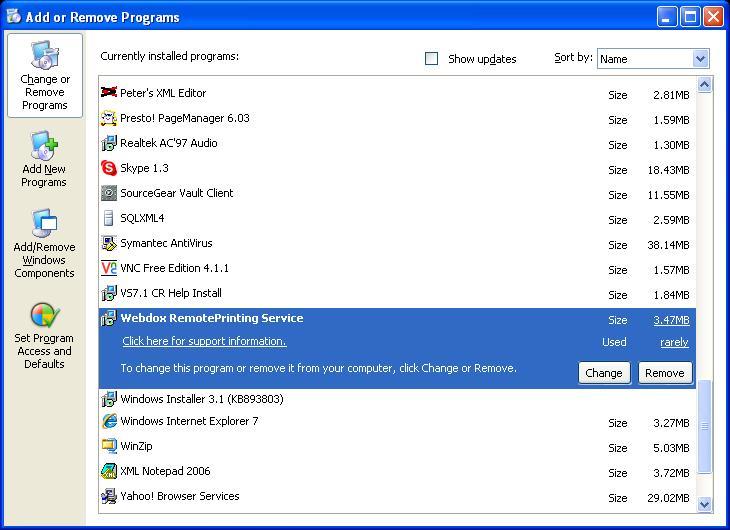The height and width of the screenshot is (530, 730).
Task: Open Set Program Access and Defaults
Action: click(x=45, y=336)
